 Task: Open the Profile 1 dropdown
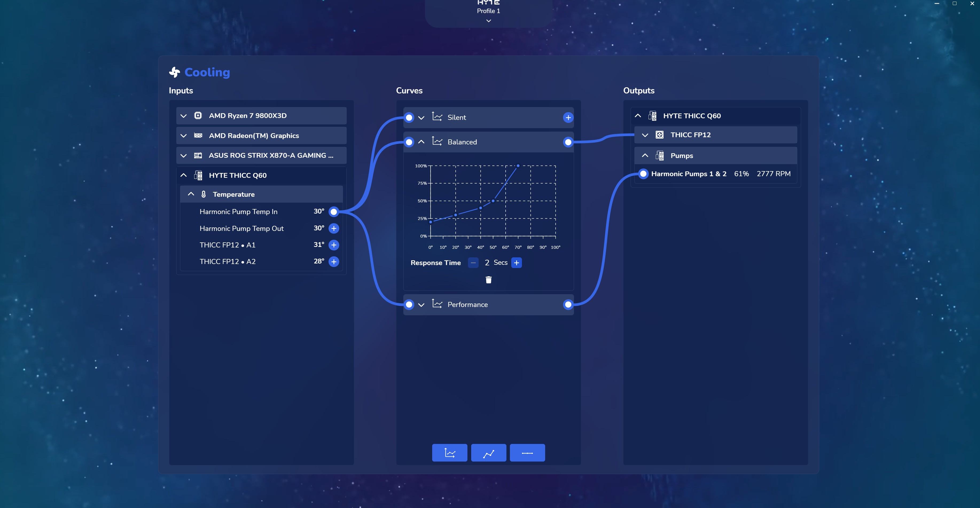point(489,21)
